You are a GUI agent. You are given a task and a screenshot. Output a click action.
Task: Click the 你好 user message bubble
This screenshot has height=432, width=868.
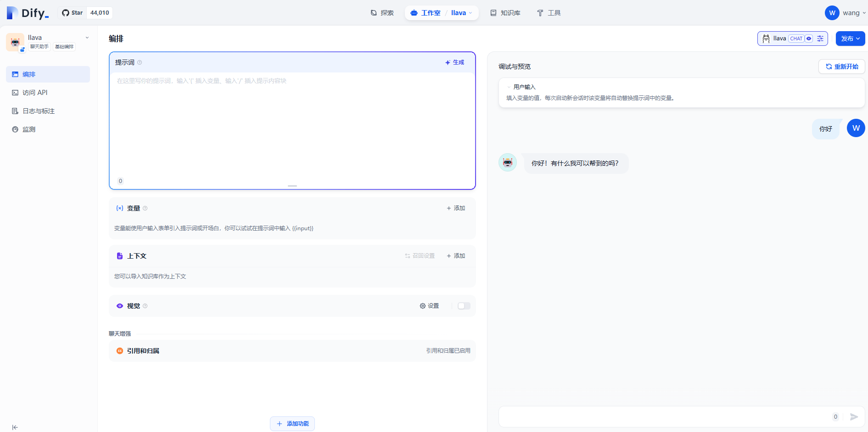click(x=826, y=129)
